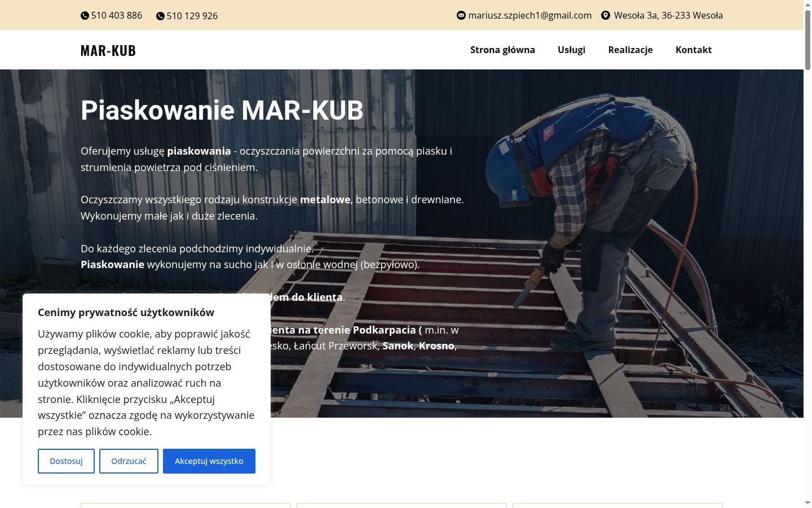Email mariusz.szpiech1@gmail.com
812x508 pixels.
pyautogui.click(x=530, y=15)
